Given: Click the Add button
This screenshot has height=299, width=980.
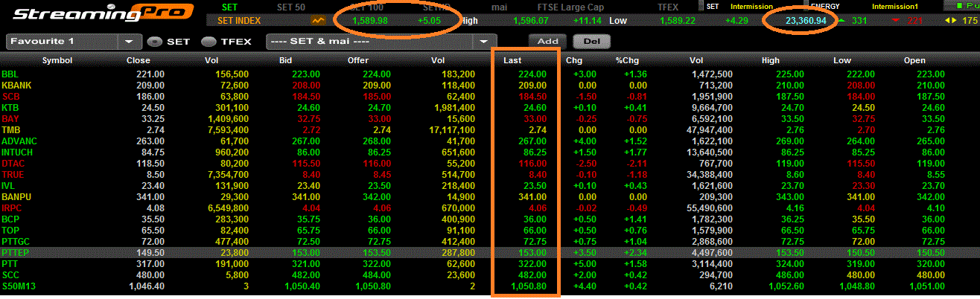Looking at the screenshot, I should click(x=547, y=42).
